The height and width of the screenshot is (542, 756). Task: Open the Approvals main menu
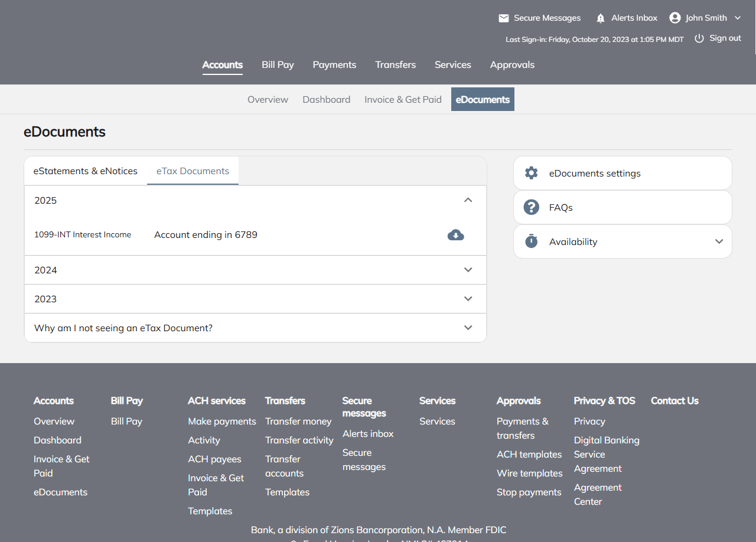pos(512,65)
